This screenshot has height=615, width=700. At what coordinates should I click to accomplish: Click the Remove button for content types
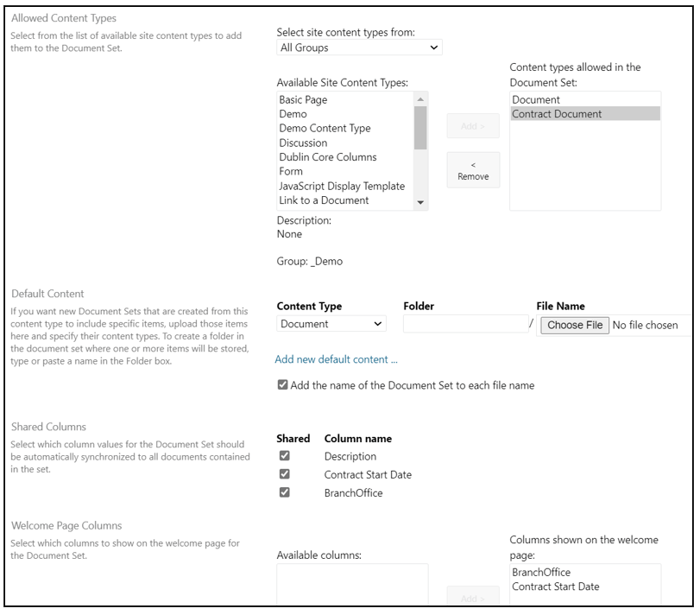[473, 170]
